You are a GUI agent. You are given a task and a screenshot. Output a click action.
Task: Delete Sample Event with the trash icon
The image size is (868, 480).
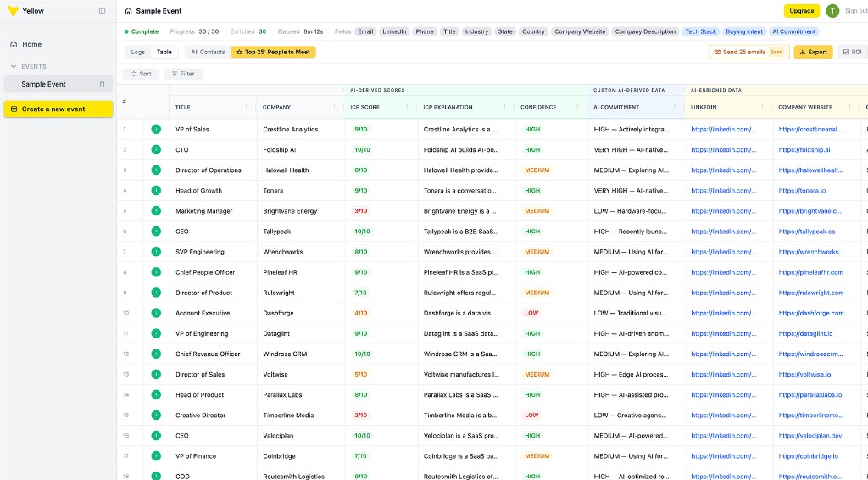103,85
